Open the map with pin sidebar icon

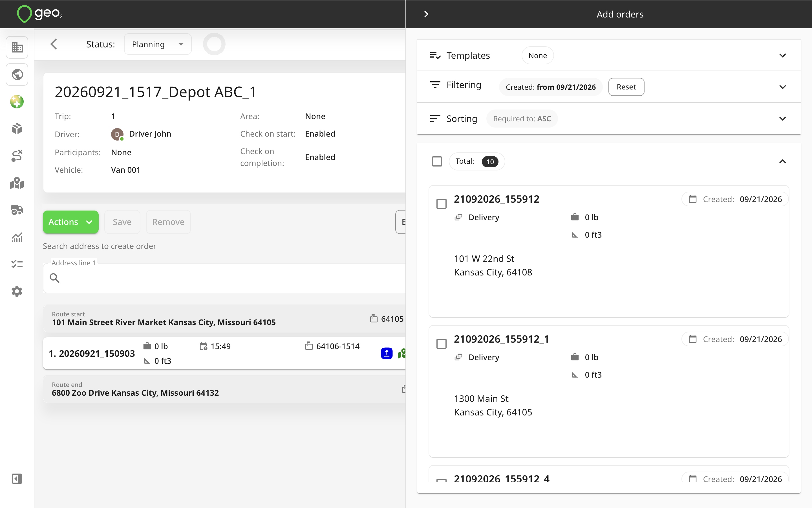(x=17, y=183)
